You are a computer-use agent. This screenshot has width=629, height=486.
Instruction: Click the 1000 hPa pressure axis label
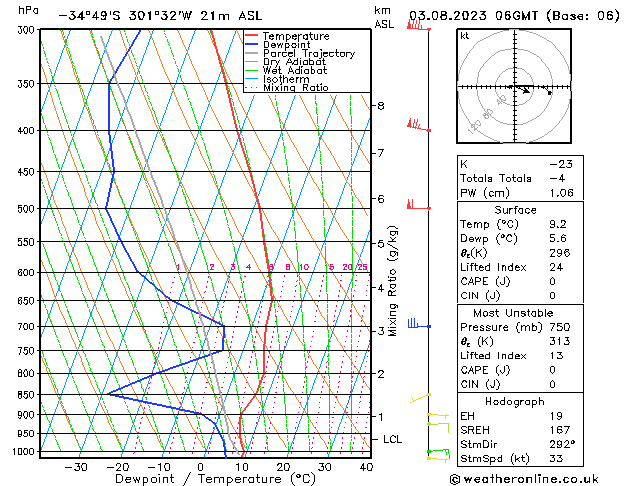pos(26,452)
